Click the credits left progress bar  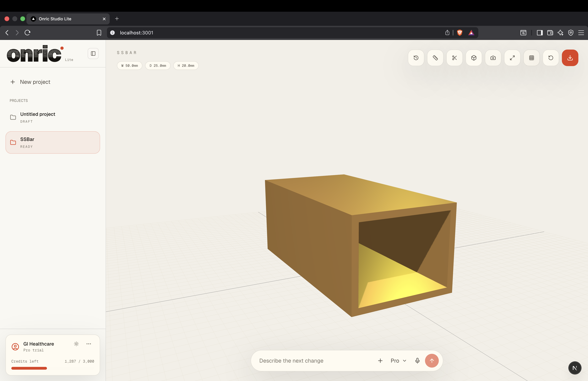(53, 368)
